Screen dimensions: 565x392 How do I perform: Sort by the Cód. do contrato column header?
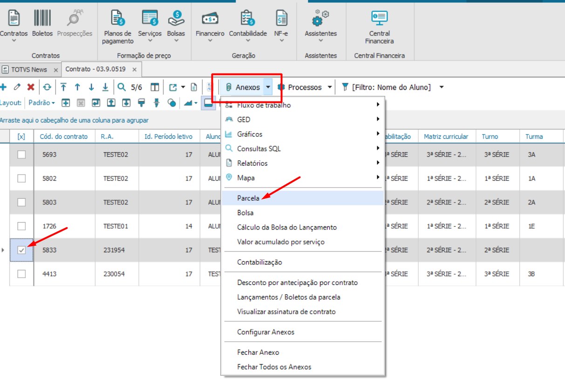[x=64, y=136]
